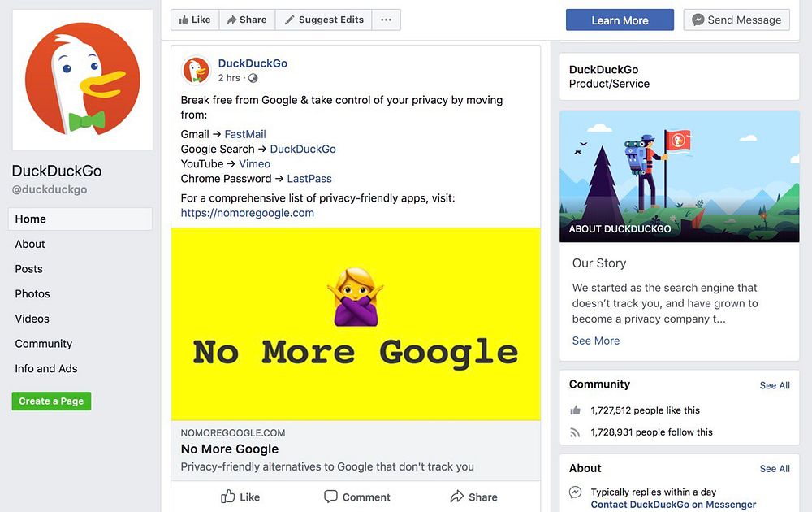The height and width of the screenshot is (512, 812).
Task: Click the NOMOREGOOGLE.COM domain text
Action: coord(233,432)
